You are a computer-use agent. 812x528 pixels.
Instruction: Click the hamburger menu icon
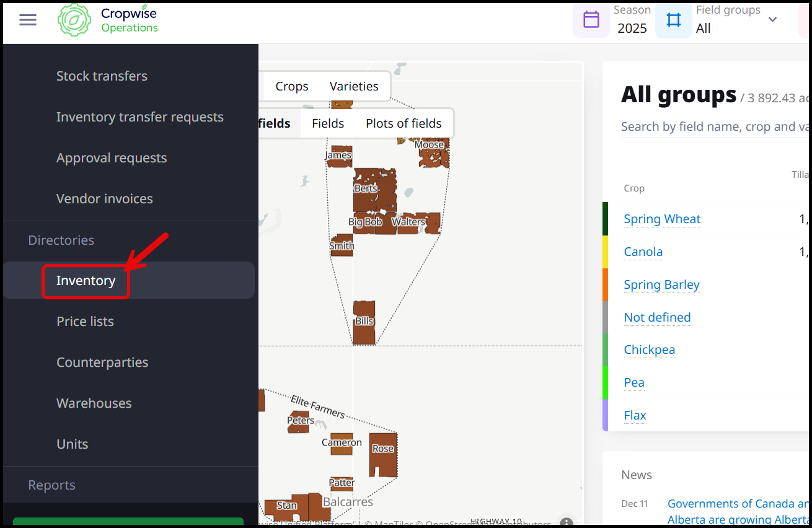(x=28, y=20)
